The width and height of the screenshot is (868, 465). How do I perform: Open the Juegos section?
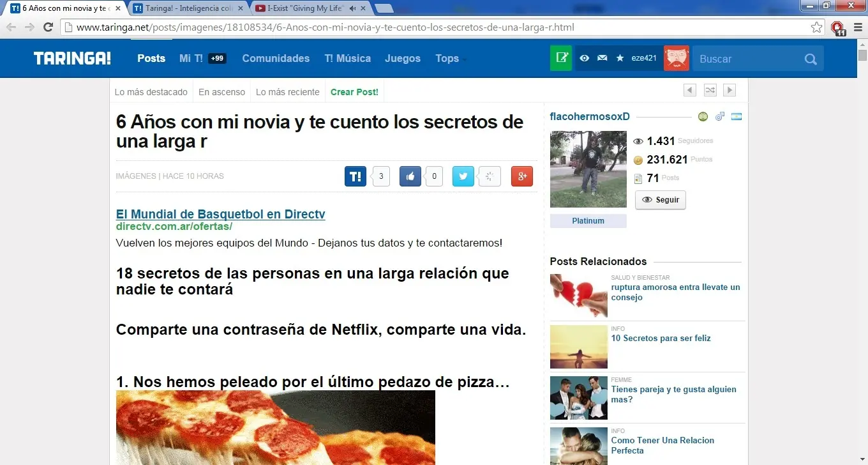pyautogui.click(x=403, y=58)
